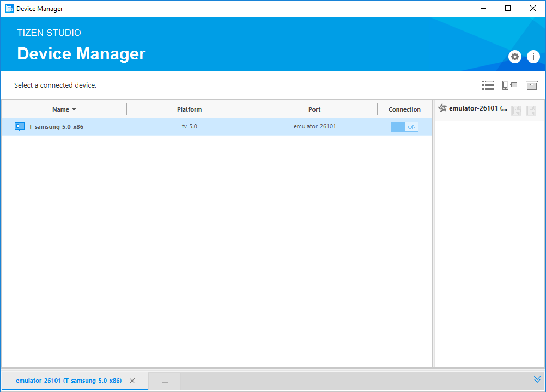Open the device list view icon
Image resolution: width=546 pixels, height=392 pixels.
tap(488, 85)
